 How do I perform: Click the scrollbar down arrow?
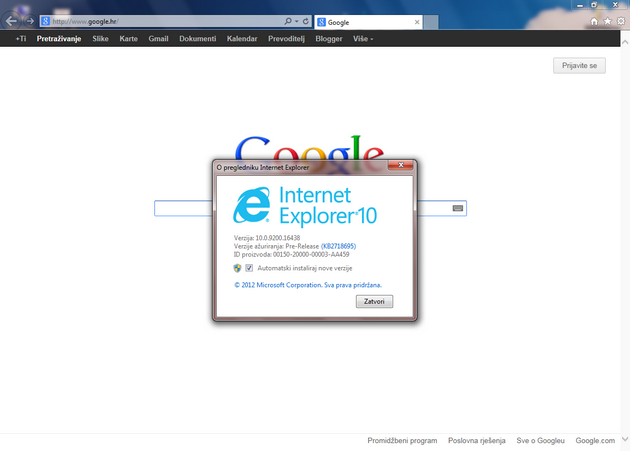click(625, 439)
